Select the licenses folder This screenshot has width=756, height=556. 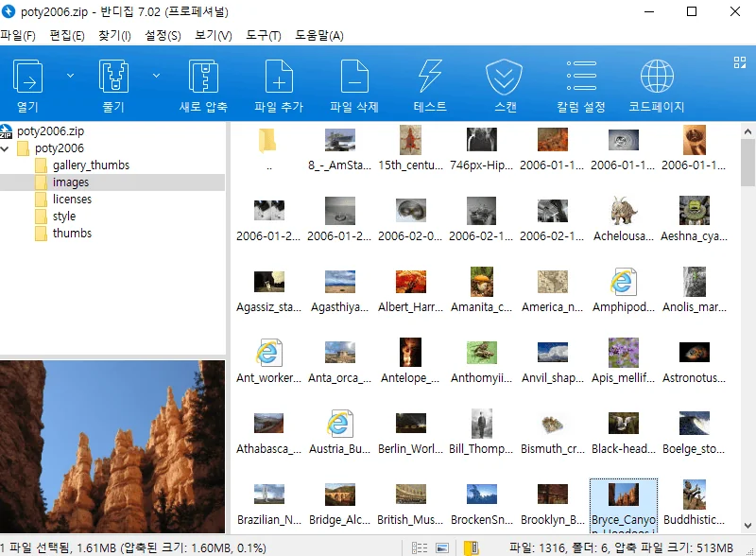click(x=72, y=200)
